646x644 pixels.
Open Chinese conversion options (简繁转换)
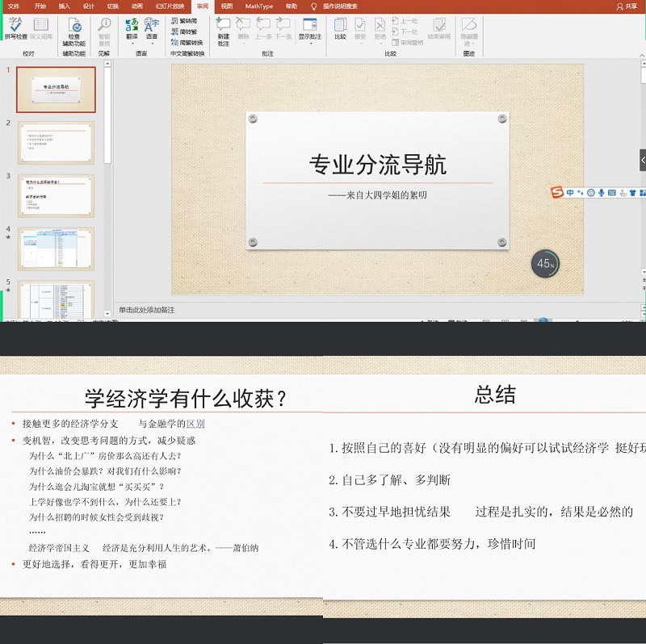(187, 42)
